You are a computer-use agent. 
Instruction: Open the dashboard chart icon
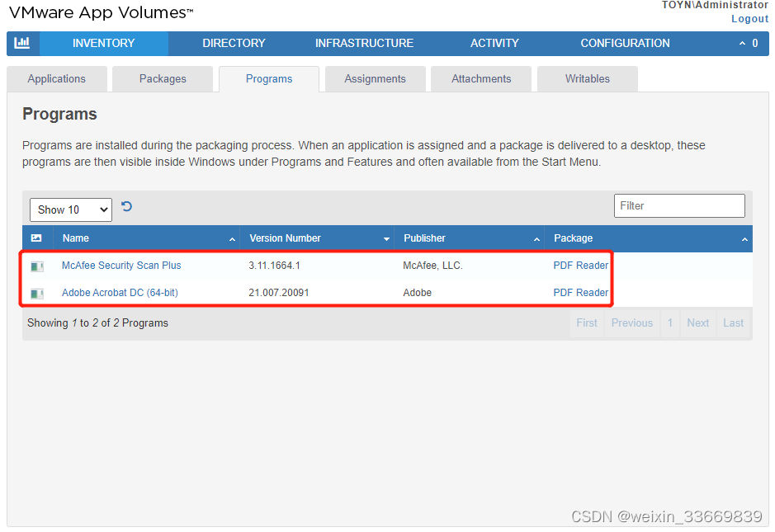pos(22,44)
